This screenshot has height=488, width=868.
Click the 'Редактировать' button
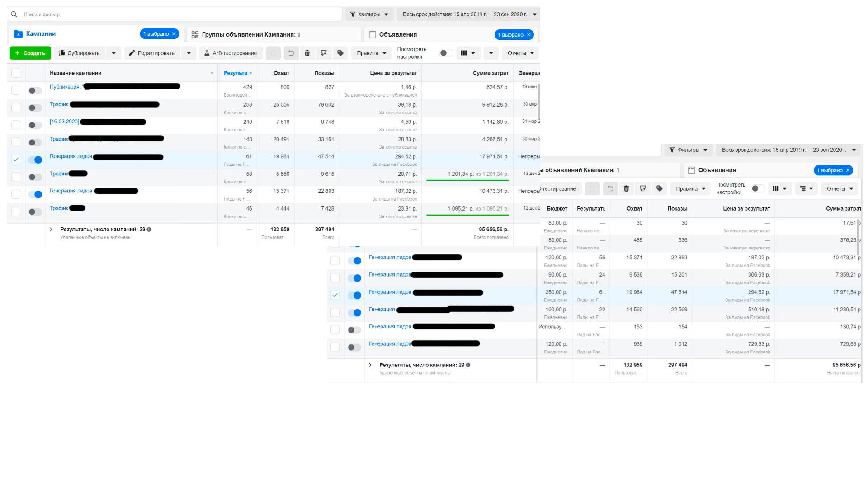tap(153, 53)
